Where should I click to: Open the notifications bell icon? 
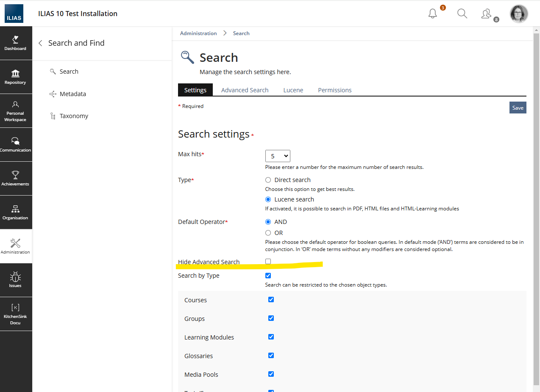pyautogui.click(x=432, y=14)
